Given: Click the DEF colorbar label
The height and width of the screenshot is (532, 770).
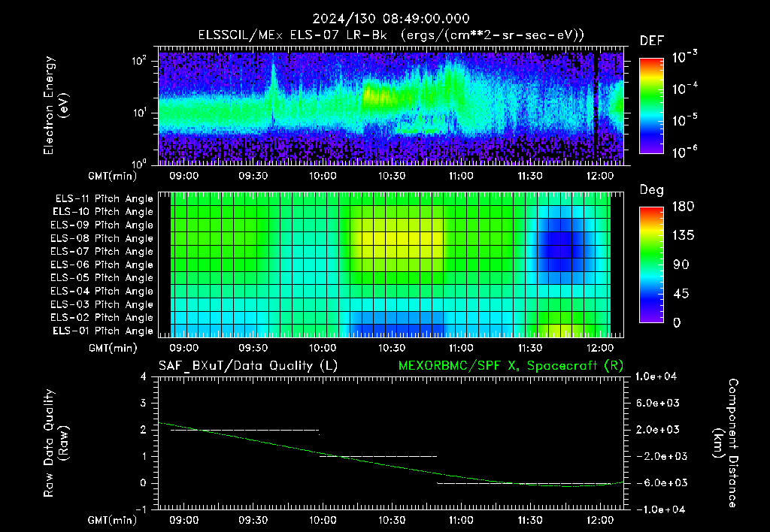Looking at the screenshot, I should click(652, 41).
